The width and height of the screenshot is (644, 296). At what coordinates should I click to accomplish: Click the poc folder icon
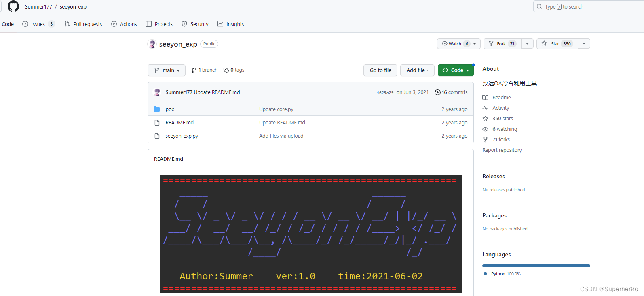pyautogui.click(x=157, y=109)
